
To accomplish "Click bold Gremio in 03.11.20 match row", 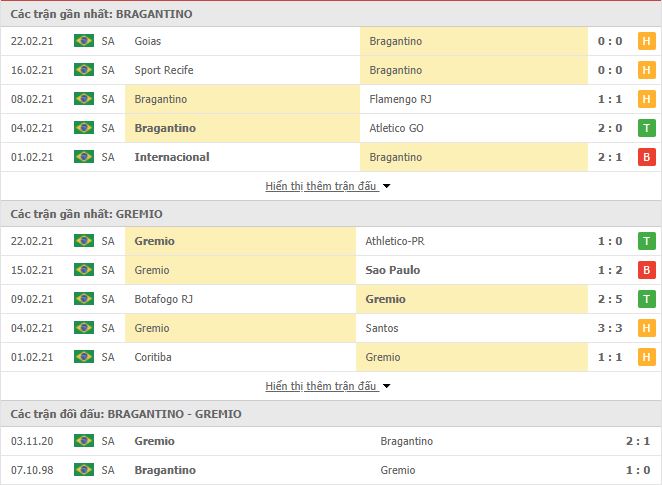I will point(155,441).
